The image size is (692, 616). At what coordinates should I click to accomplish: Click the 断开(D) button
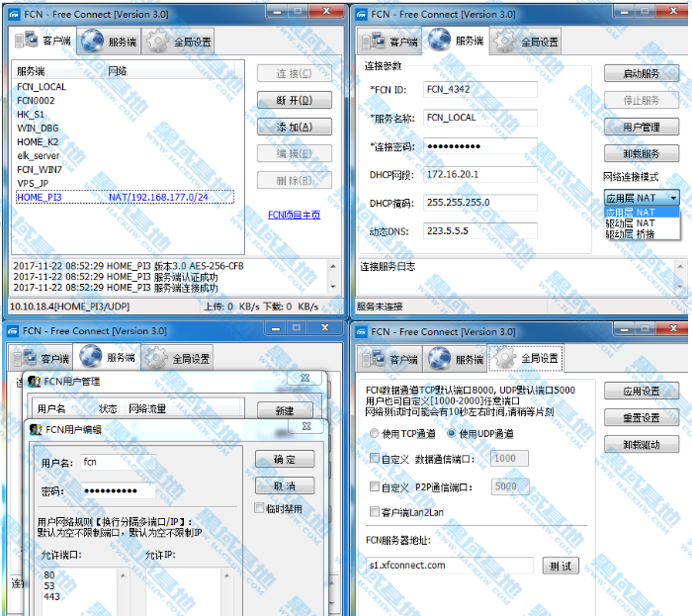click(295, 100)
